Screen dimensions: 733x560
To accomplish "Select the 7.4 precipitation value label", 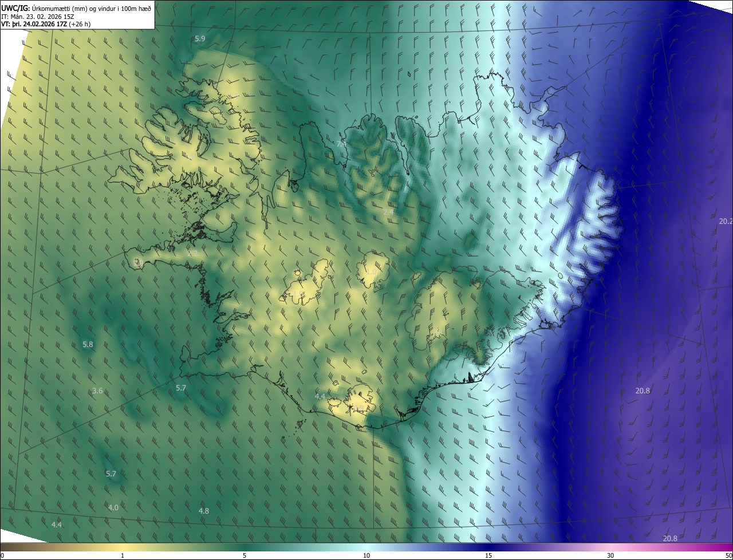I will (341, 144).
